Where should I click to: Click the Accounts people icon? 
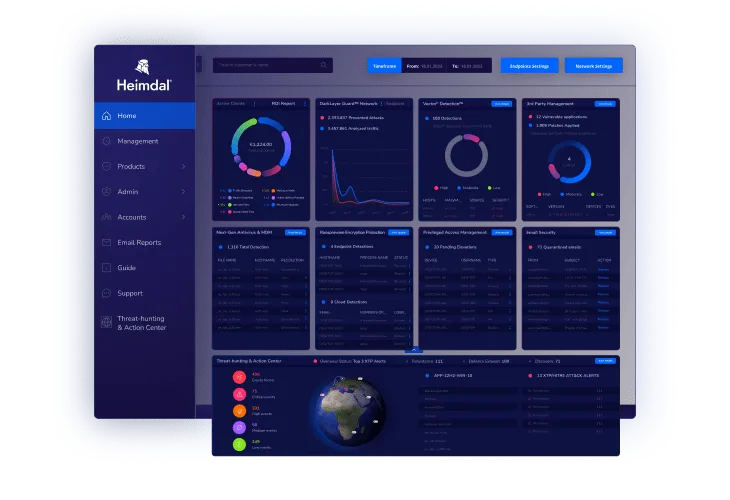pyautogui.click(x=107, y=217)
